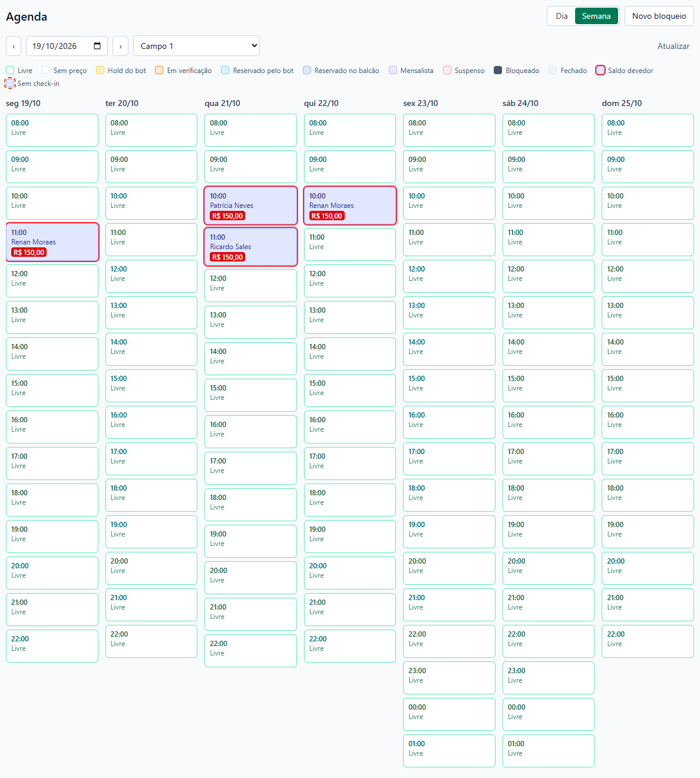The image size is (700, 778).
Task: Click the R$ 150,00 badge on Patrícia Neves' booking
Action: [x=227, y=216]
